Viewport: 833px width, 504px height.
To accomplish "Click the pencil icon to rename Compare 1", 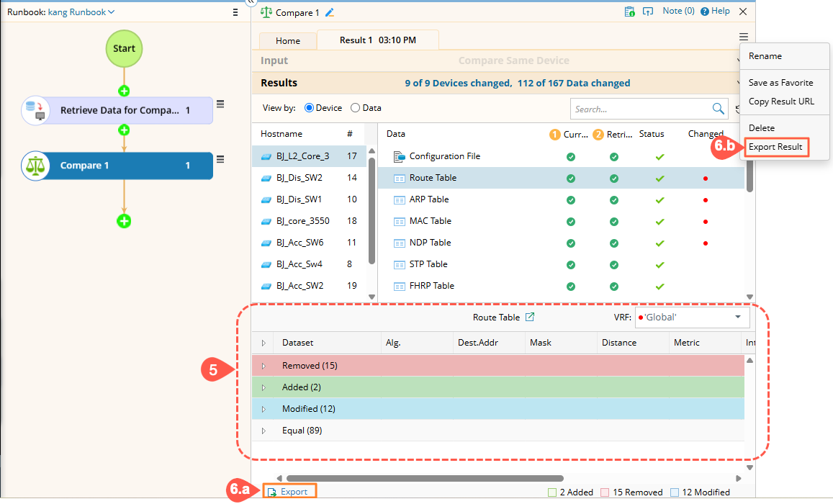I will point(330,12).
